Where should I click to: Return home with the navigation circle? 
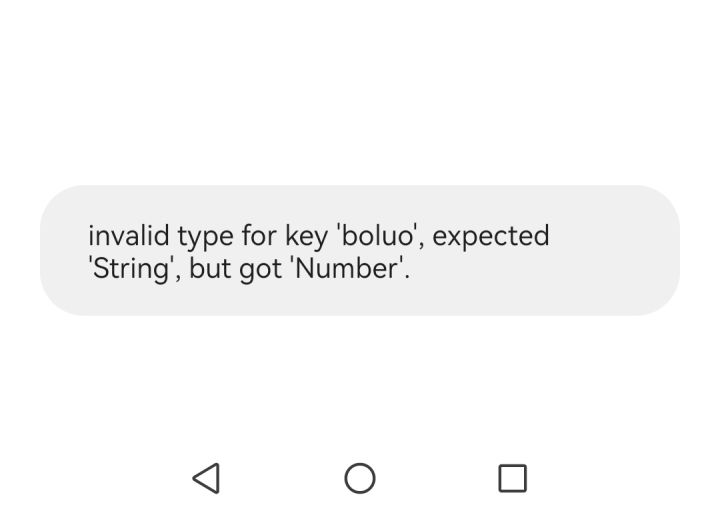[x=360, y=478]
